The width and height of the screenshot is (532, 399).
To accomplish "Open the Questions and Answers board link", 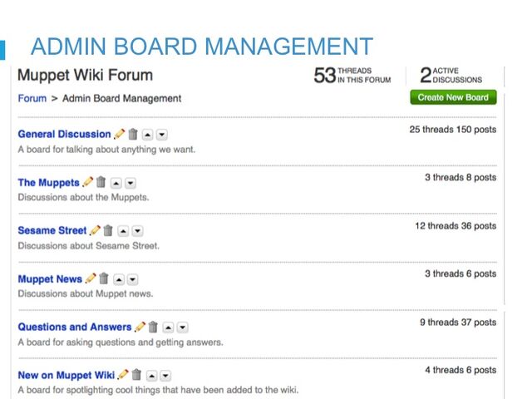I will 75,327.
